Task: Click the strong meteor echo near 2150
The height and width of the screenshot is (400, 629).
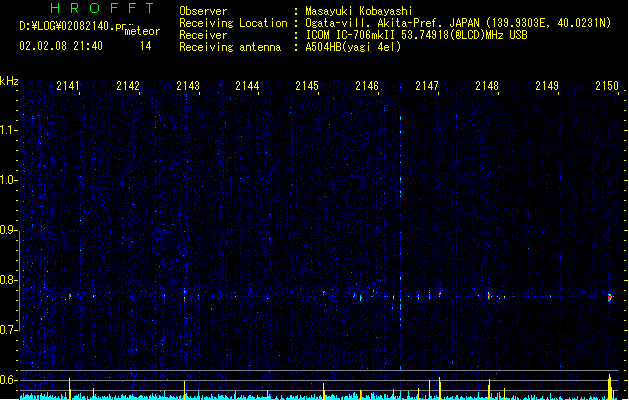Action: 610,298
